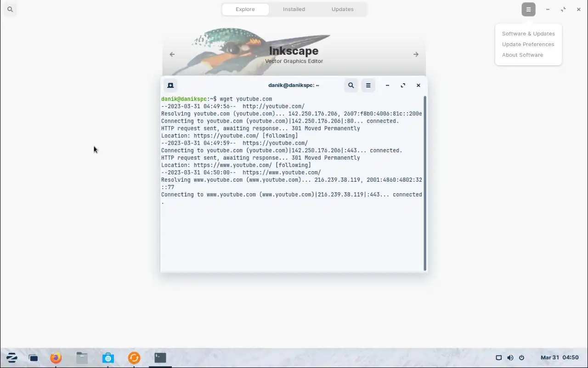Open the power menu in tray
Viewport: 588px width, 368px height.
point(521,357)
